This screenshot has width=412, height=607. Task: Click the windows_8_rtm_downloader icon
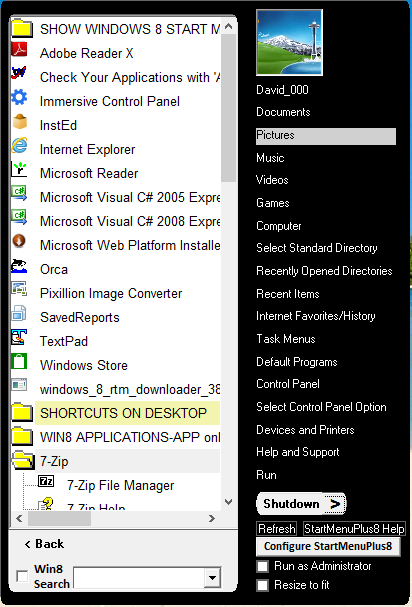pos(19,386)
